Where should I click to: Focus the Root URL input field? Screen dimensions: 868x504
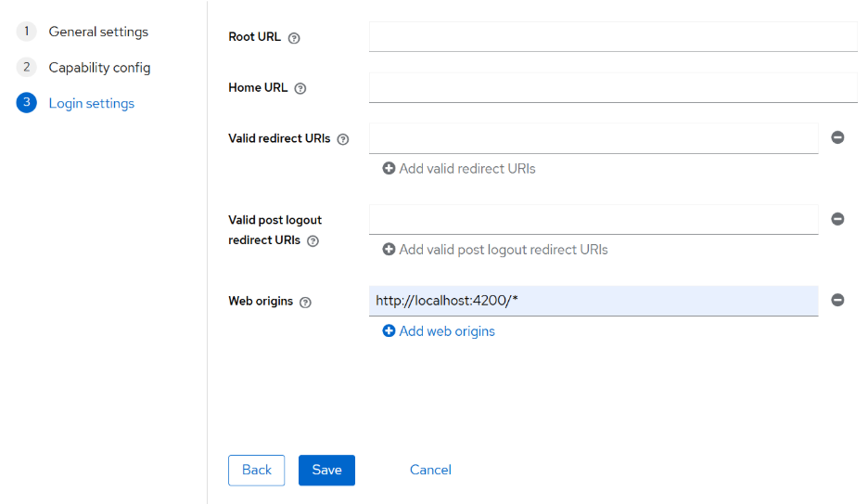pyautogui.click(x=612, y=37)
